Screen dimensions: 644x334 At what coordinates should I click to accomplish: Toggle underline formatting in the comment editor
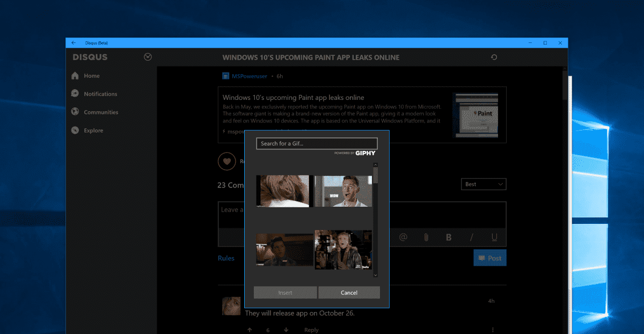pos(494,237)
